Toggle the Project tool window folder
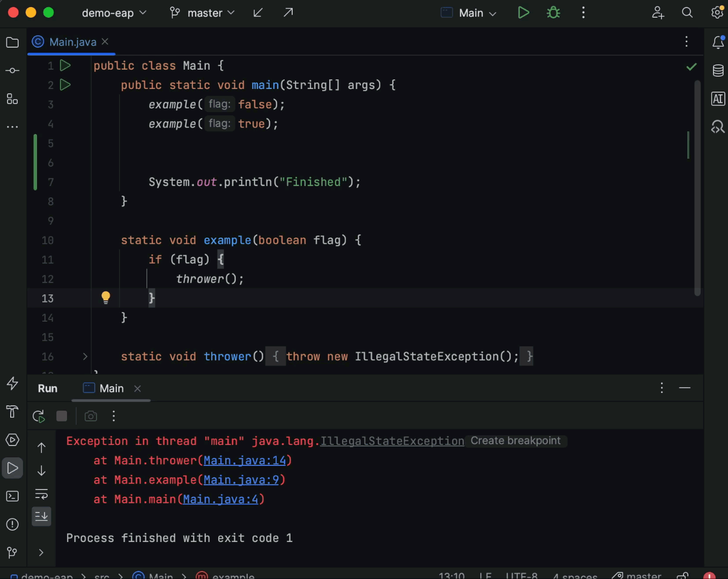728x579 pixels. tap(12, 42)
